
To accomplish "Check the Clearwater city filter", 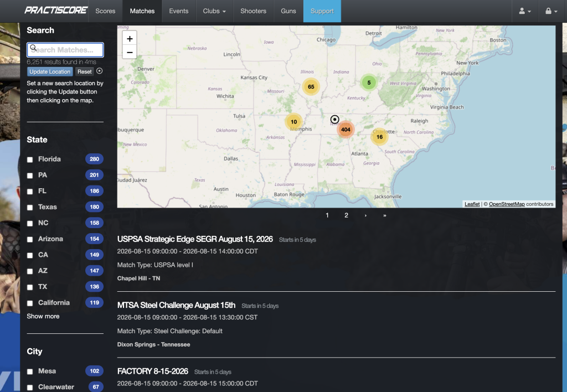I will [x=30, y=388].
